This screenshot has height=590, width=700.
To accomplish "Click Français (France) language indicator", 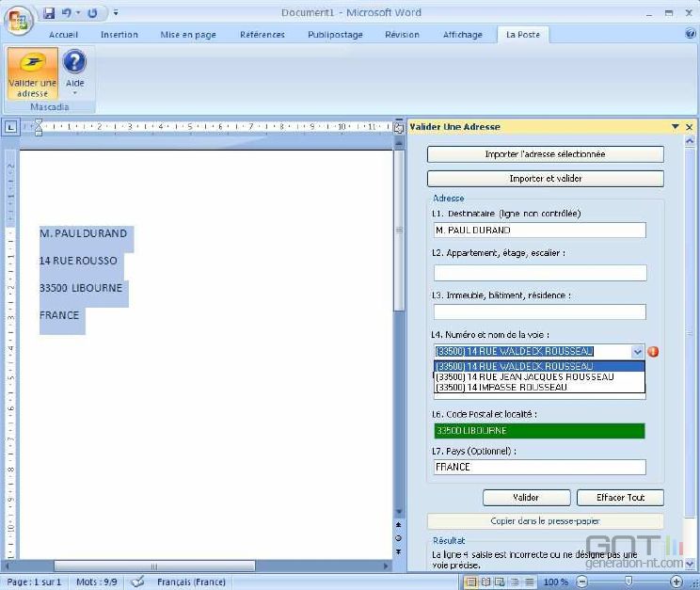I will [x=191, y=582].
